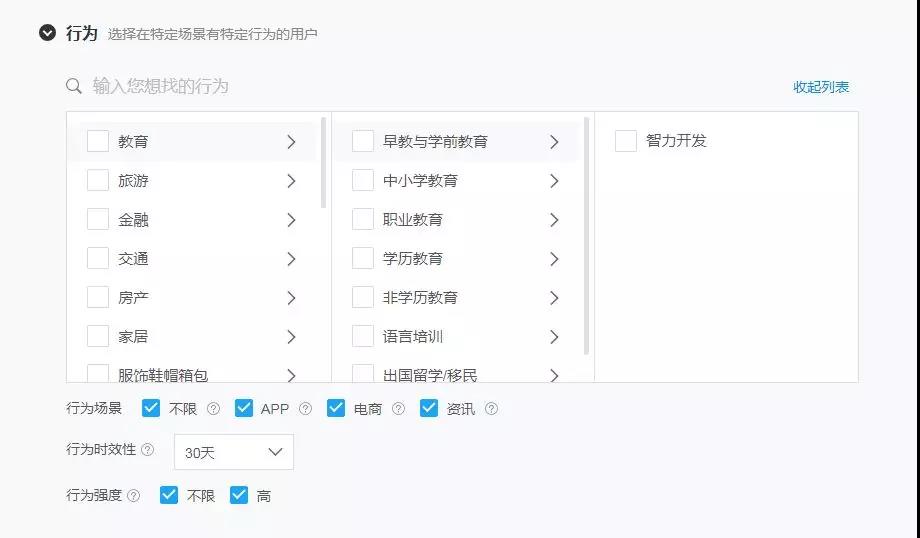Uncheck the APP scene checkbox
Viewport: 920px width, 538px height.
coord(244,408)
